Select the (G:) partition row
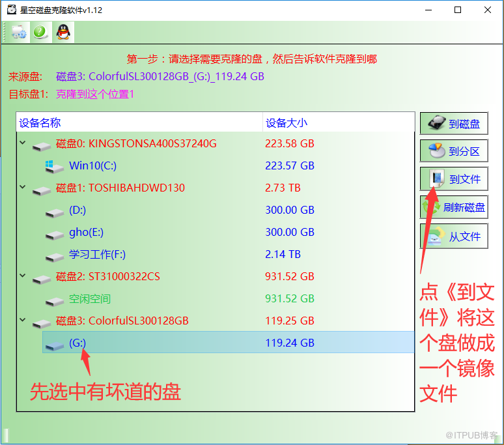 tap(228, 343)
